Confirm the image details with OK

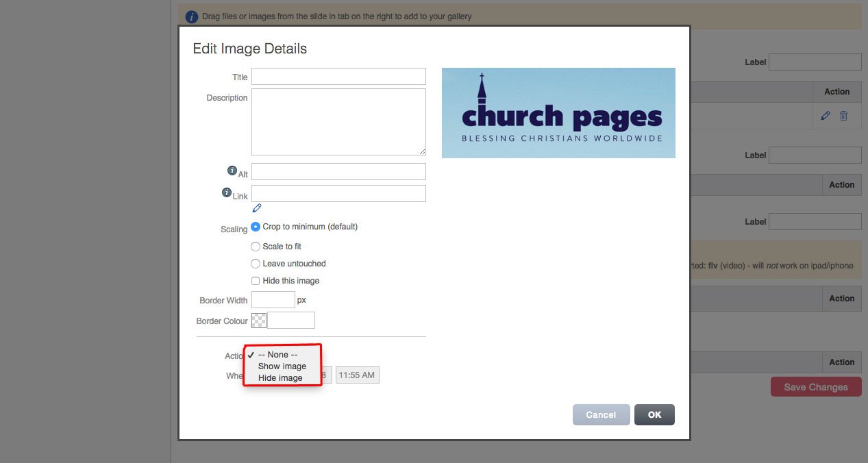(654, 414)
